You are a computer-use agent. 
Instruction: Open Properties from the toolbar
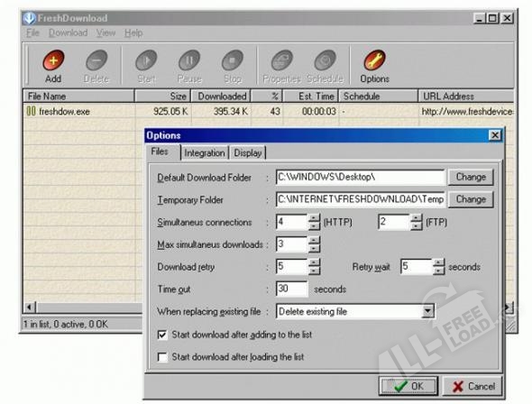pos(282,60)
